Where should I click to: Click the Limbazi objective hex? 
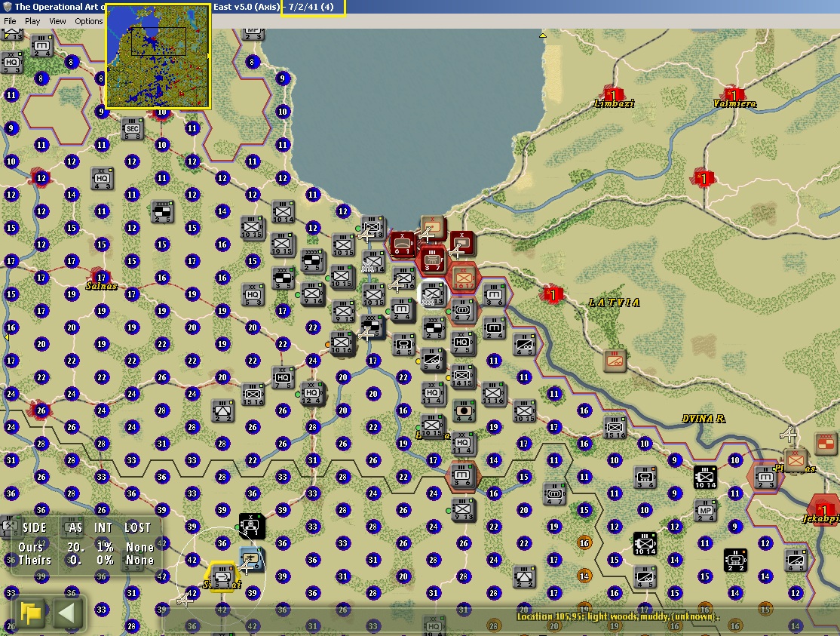coord(614,94)
